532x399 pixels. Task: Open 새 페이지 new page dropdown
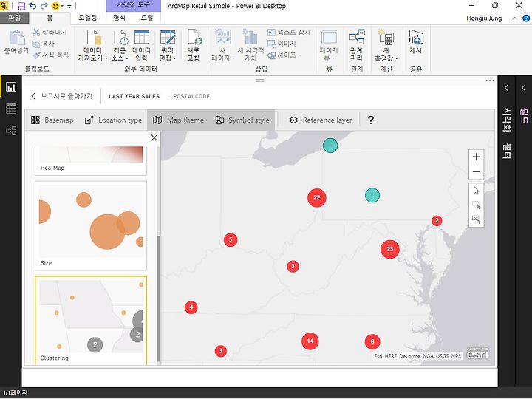[223, 45]
